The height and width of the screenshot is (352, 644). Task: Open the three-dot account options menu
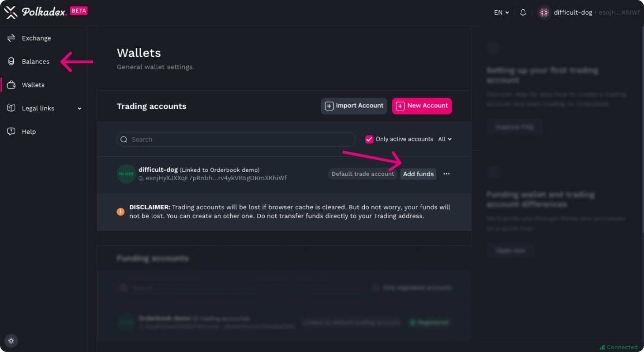[446, 174]
